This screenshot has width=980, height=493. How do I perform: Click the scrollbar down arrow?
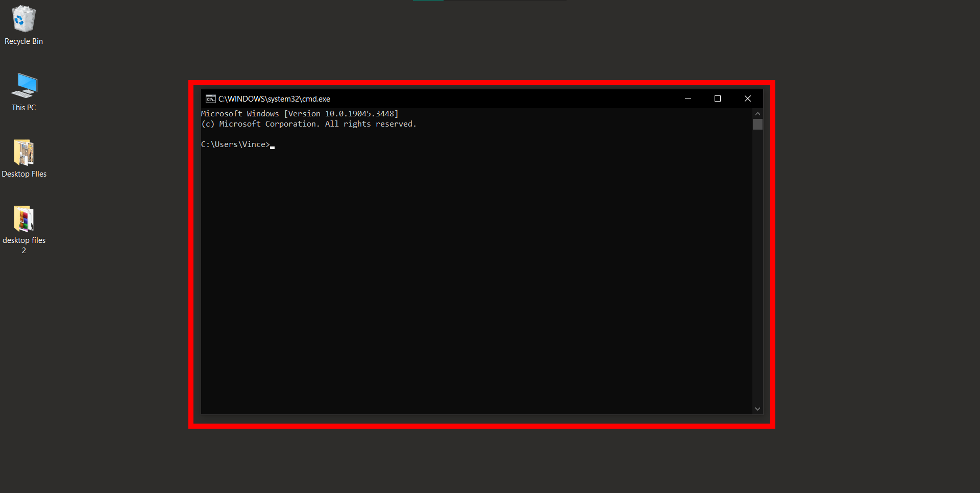coord(757,408)
